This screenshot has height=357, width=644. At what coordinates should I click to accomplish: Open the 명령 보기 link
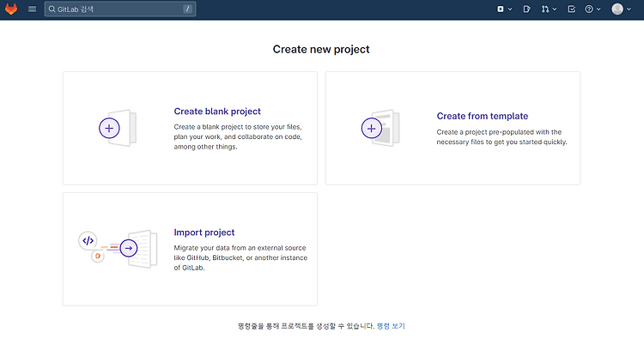tap(391, 326)
